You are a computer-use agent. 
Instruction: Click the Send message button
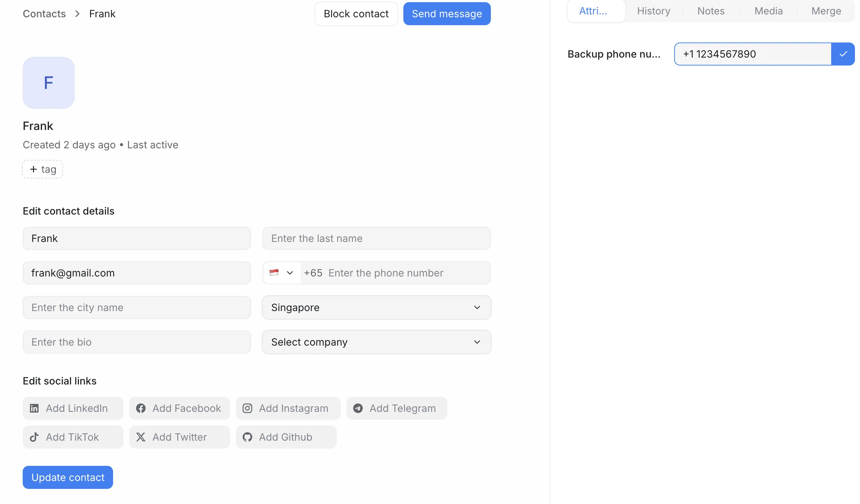pos(447,14)
